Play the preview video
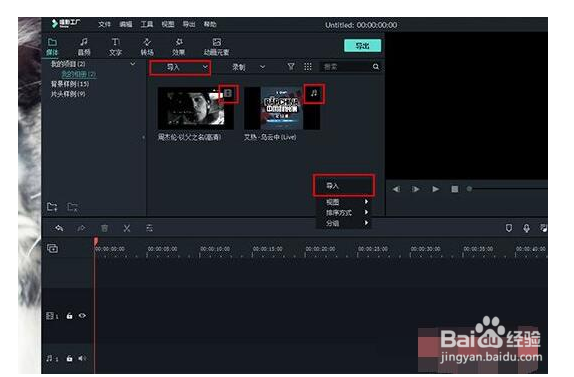 (x=435, y=189)
